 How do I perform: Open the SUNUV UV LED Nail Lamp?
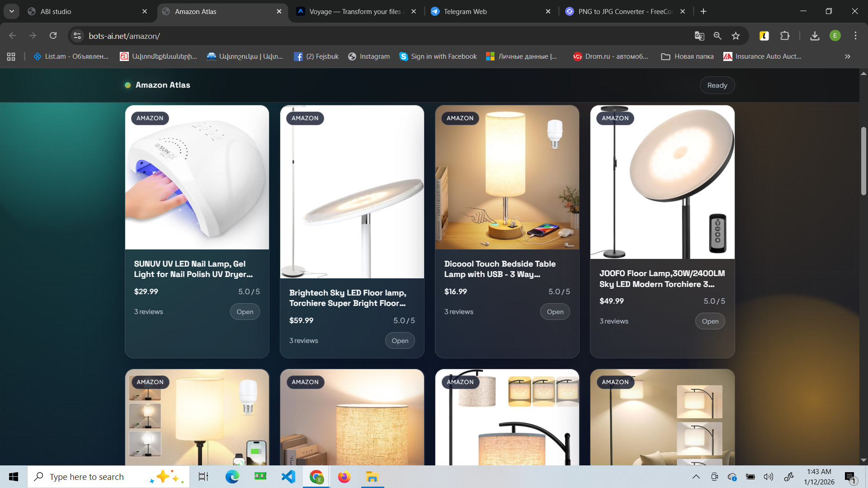(x=245, y=312)
